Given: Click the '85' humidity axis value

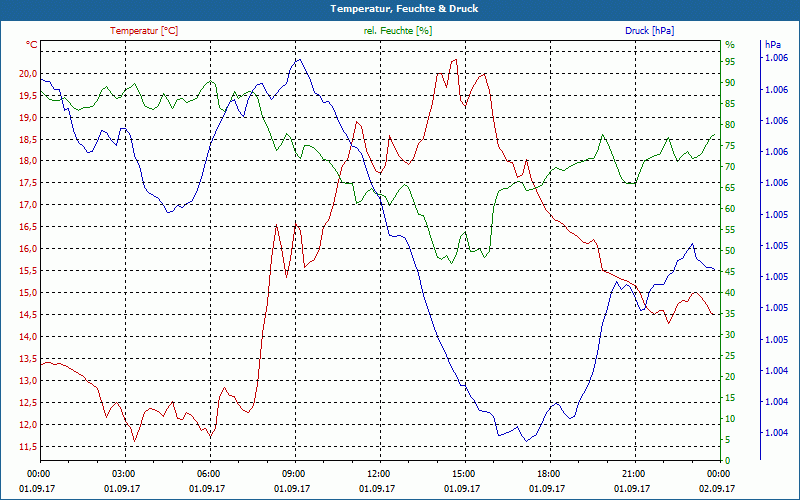Looking at the screenshot, I should click(x=730, y=104).
